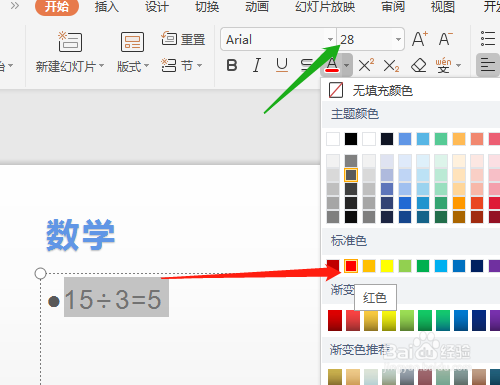Screen dimensions: 500x385
Task: Pick the first white theme color swatch
Action: pos(333,139)
